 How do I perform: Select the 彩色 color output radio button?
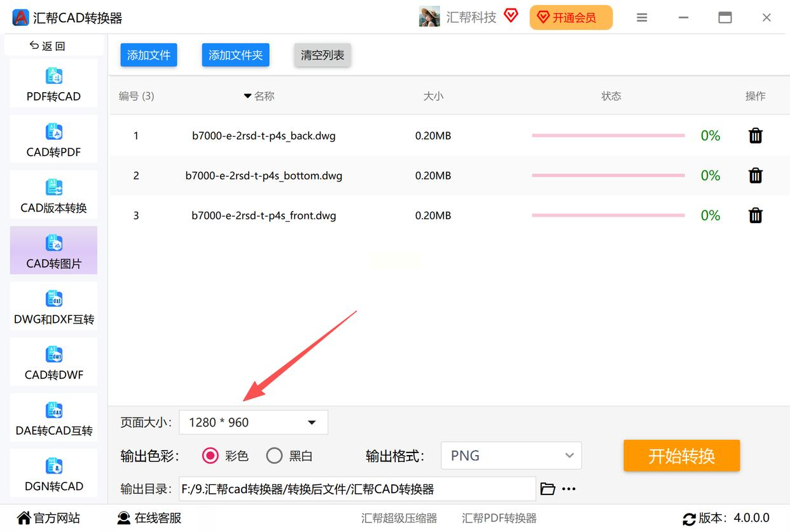click(x=210, y=456)
